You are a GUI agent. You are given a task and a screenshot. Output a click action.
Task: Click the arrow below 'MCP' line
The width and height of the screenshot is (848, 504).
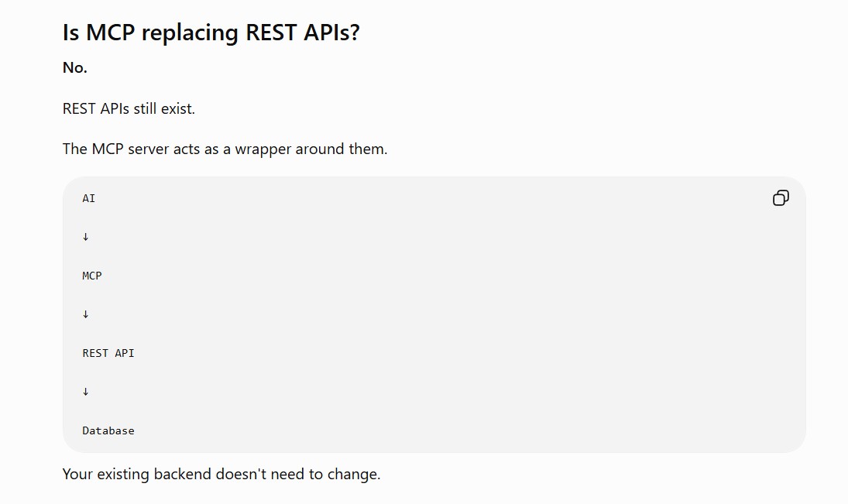point(85,314)
